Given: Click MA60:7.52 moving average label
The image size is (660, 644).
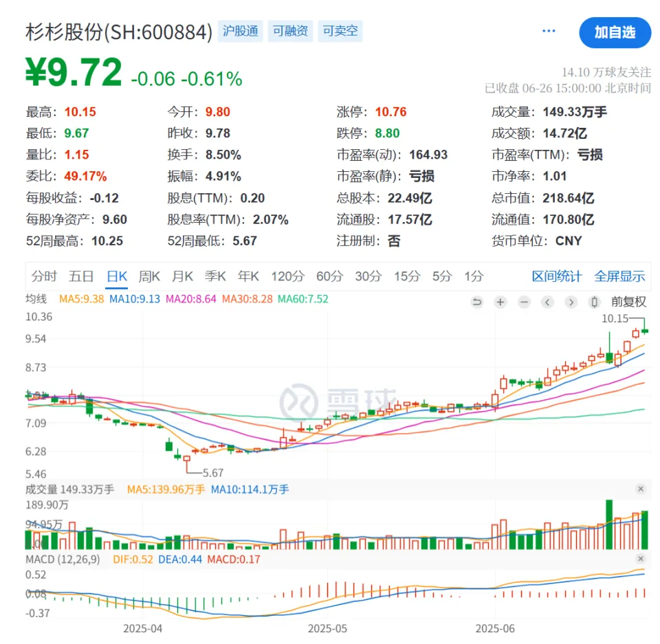Looking at the screenshot, I should click(303, 299).
